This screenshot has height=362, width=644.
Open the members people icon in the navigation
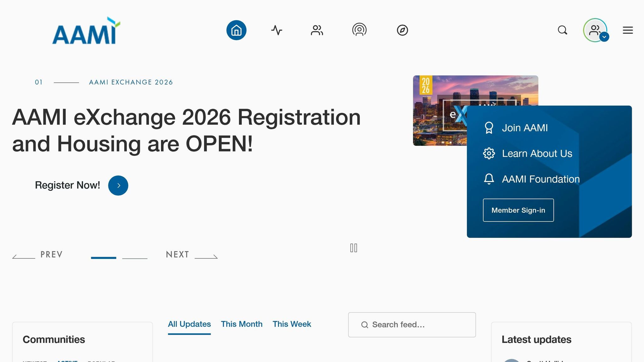[317, 30]
